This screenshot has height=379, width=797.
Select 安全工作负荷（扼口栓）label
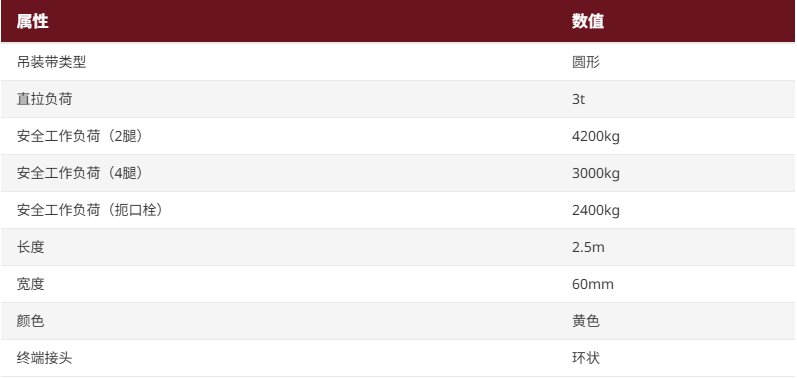point(90,210)
